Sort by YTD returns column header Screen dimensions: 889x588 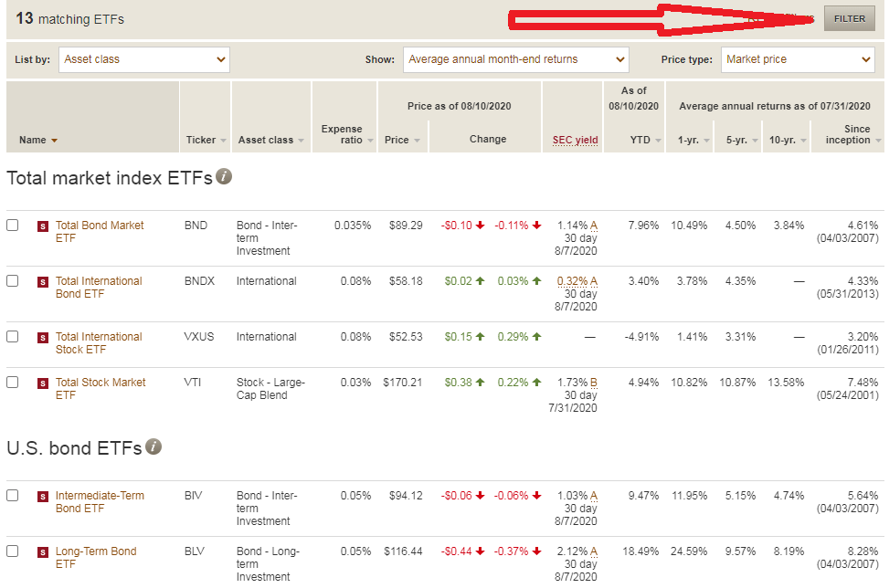tap(645, 140)
